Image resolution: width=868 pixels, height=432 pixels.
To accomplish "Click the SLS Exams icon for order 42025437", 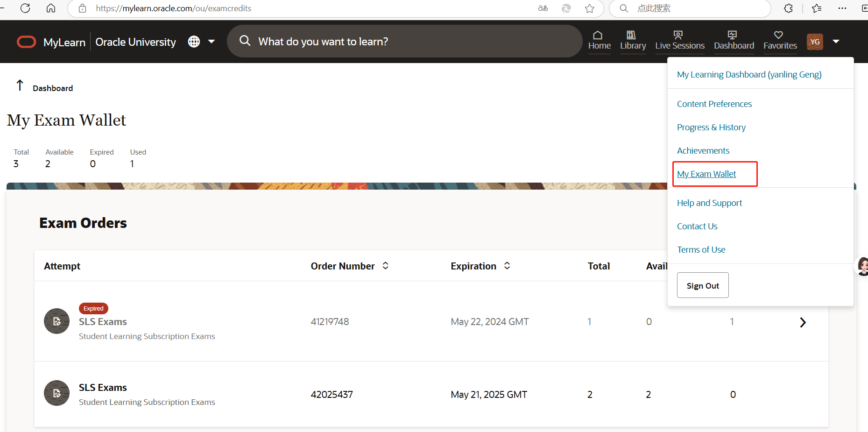I will (56, 393).
